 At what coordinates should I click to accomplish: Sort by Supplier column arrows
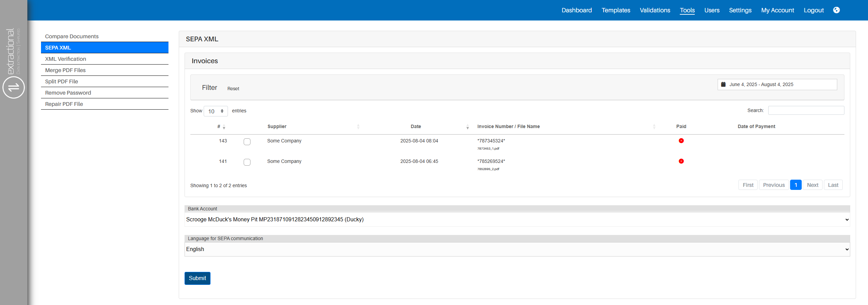[x=358, y=127]
